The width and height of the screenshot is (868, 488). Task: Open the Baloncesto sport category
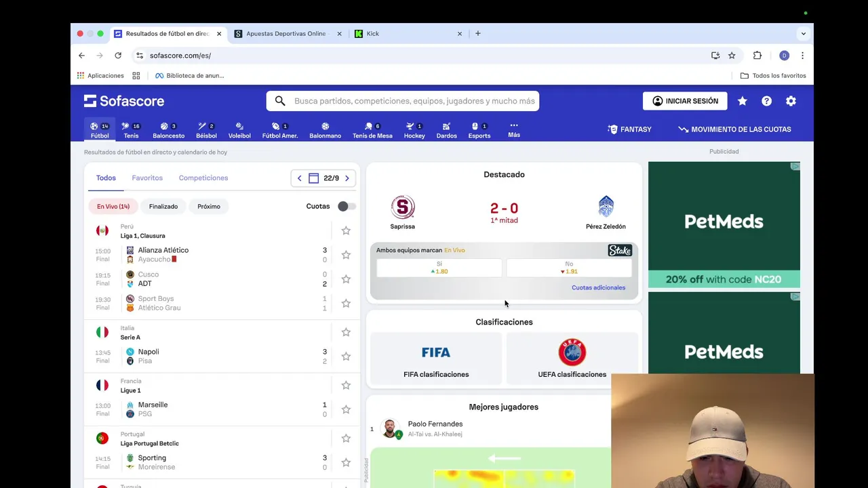(168, 130)
